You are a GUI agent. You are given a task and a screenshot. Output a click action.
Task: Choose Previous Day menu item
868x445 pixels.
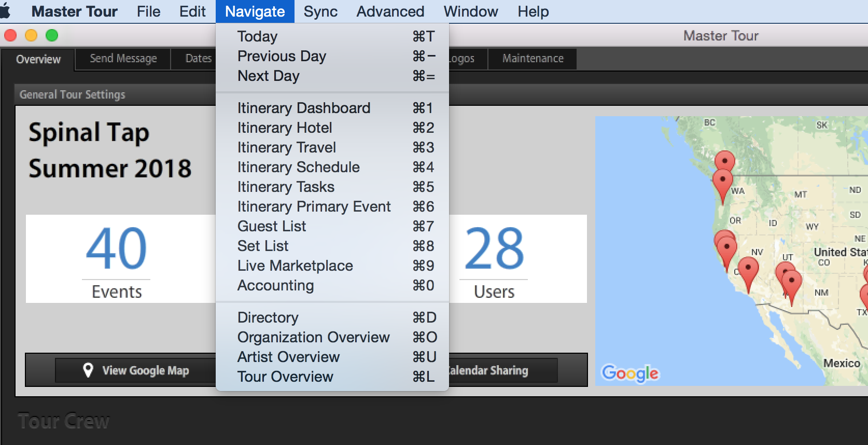click(x=332, y=56)
